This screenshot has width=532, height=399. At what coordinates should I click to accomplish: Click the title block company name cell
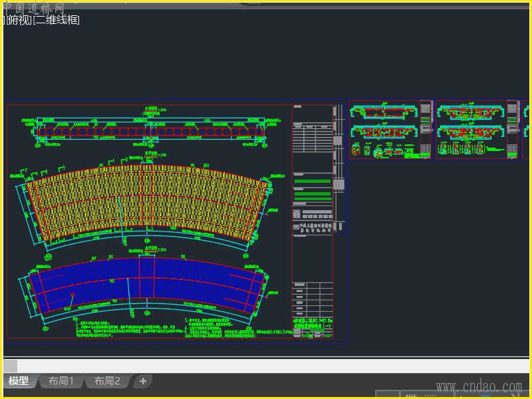(313, 228)
